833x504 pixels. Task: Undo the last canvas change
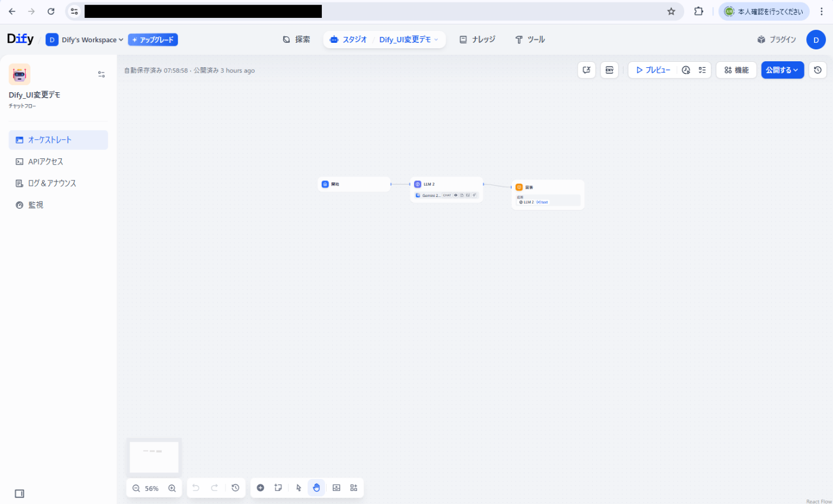point(196,488)
